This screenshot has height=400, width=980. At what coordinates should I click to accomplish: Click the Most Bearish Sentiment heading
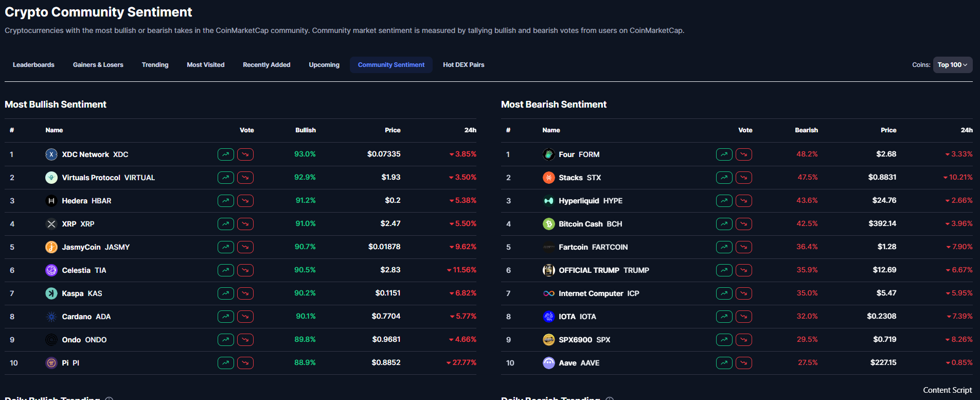[x=554, y=105]
